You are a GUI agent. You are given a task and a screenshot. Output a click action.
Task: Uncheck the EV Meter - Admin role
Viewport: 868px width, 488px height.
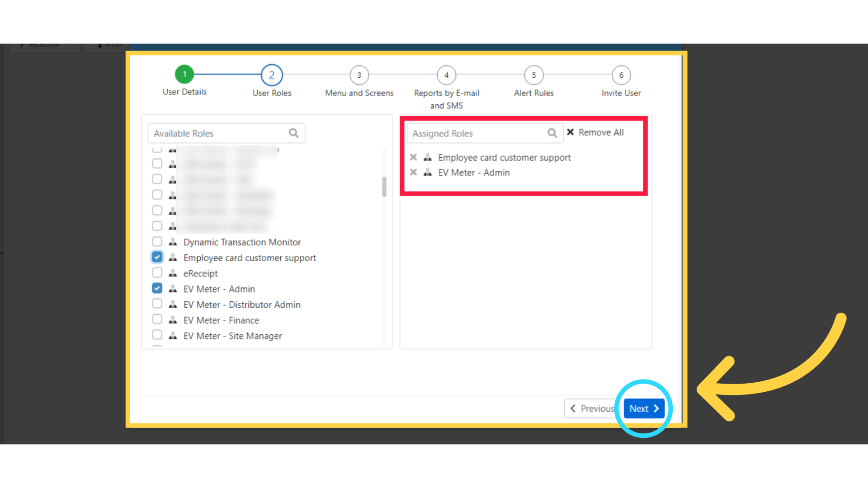pyautogui.click(x=157, y=288)
